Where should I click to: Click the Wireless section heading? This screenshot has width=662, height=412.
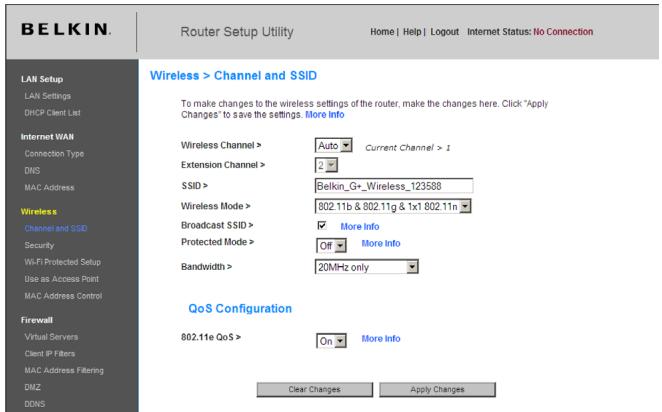pos(38,211)
